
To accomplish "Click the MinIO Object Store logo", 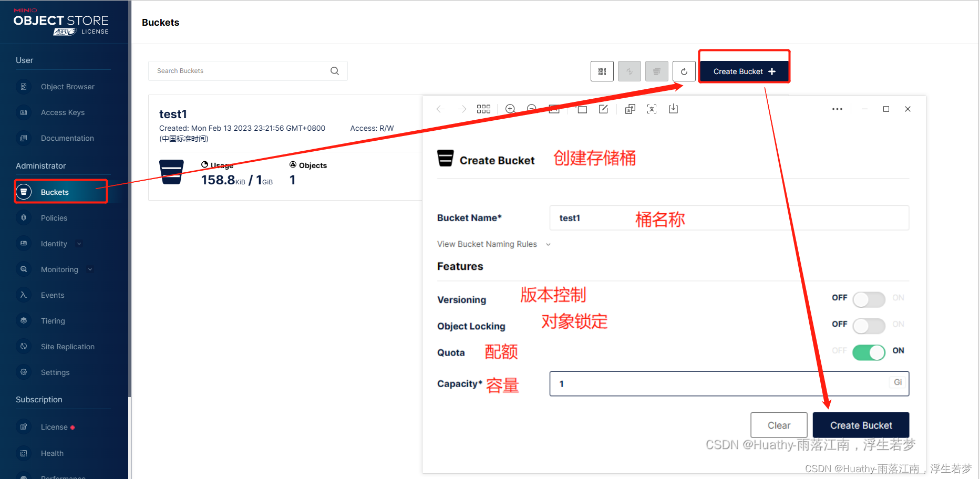I will [x=61, y=22].
